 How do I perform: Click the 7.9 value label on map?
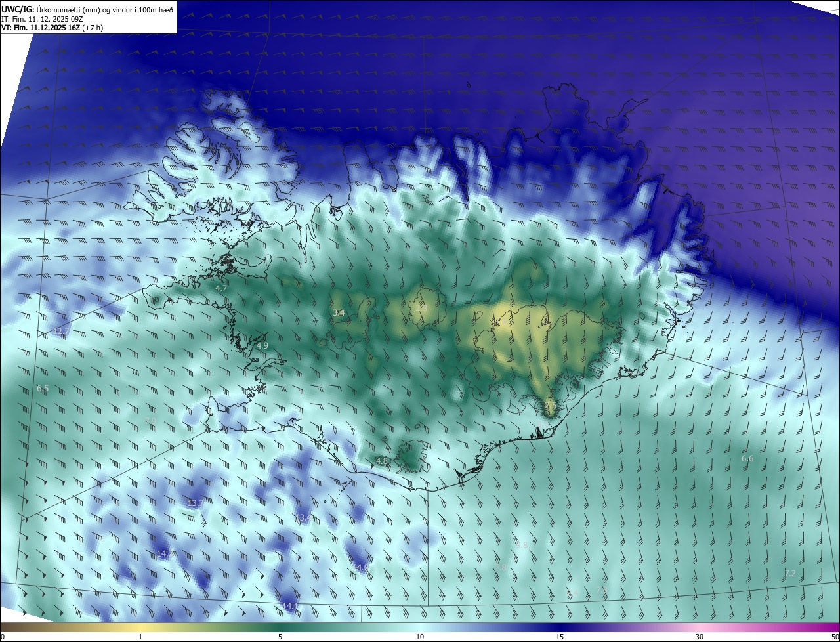pos(151,421)
